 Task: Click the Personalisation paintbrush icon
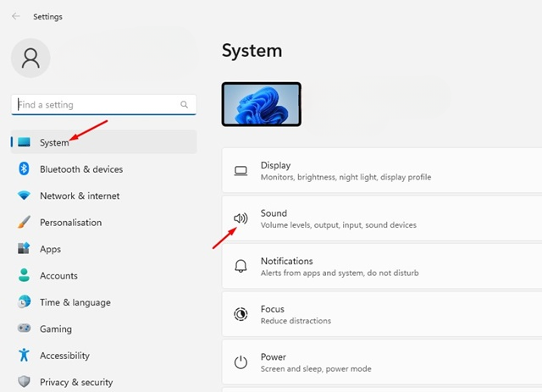pyautogui.click(x=24, y=222)
